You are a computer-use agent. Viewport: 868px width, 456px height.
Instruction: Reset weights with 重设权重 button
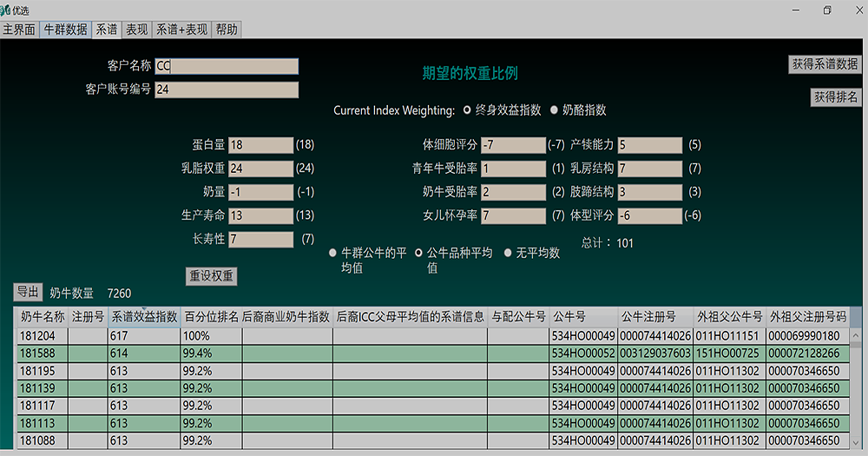pos(212,276)
